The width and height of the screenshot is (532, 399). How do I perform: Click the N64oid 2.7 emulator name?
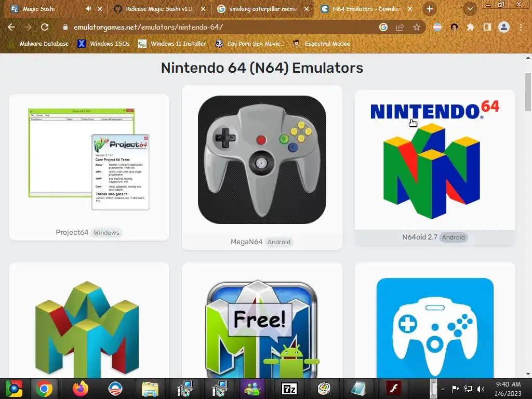(x=420, y=237)
